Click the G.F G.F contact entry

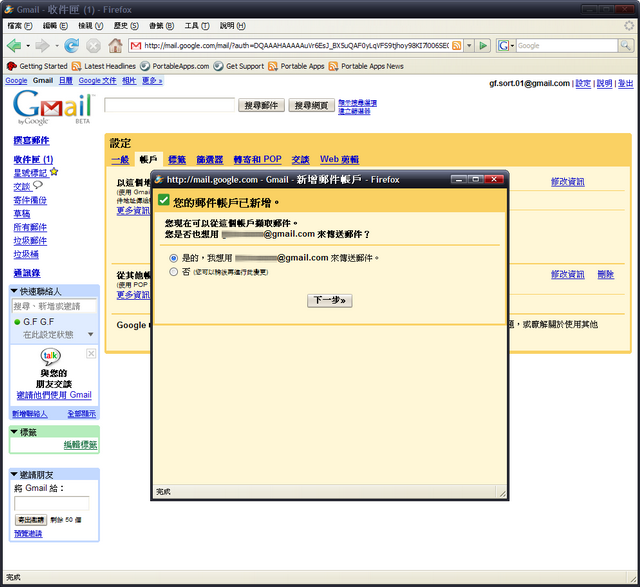click(x=39, y=322)
